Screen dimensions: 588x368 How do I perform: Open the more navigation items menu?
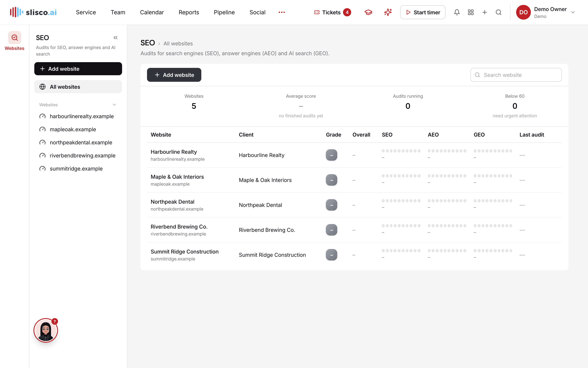pos(282,12)
